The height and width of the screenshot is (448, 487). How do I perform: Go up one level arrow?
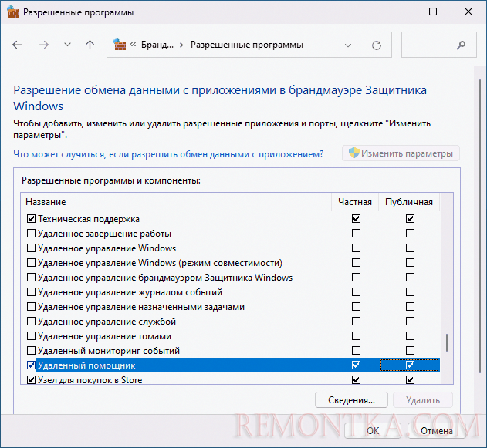tap(90, 45)
